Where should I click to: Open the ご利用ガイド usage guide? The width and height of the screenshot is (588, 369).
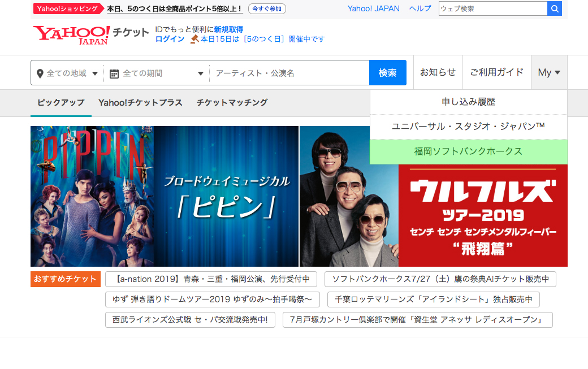(497, 72)
